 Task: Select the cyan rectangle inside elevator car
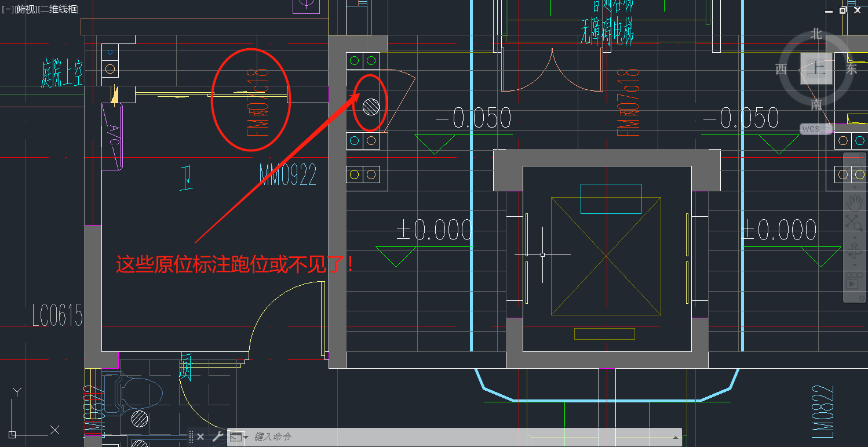point(611,199)
